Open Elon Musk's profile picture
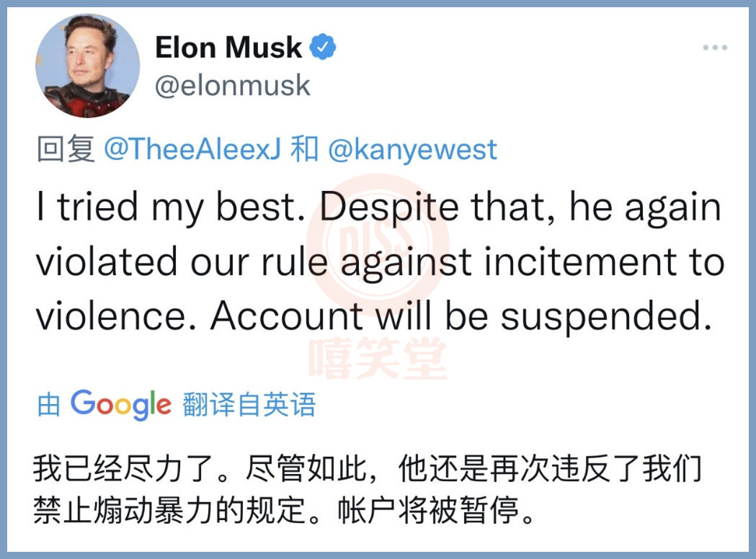756x559 pixels. (87, 66)
